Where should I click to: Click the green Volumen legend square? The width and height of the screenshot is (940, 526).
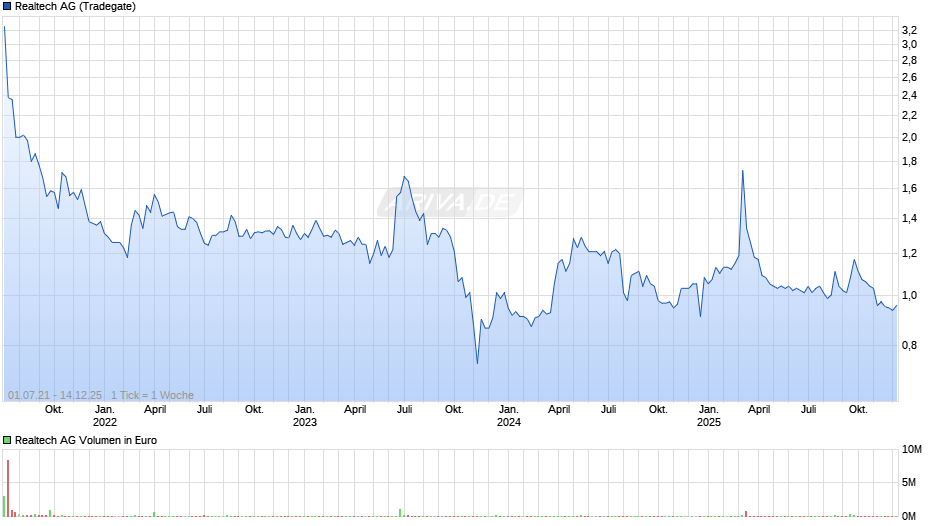(x=7, y=440)
